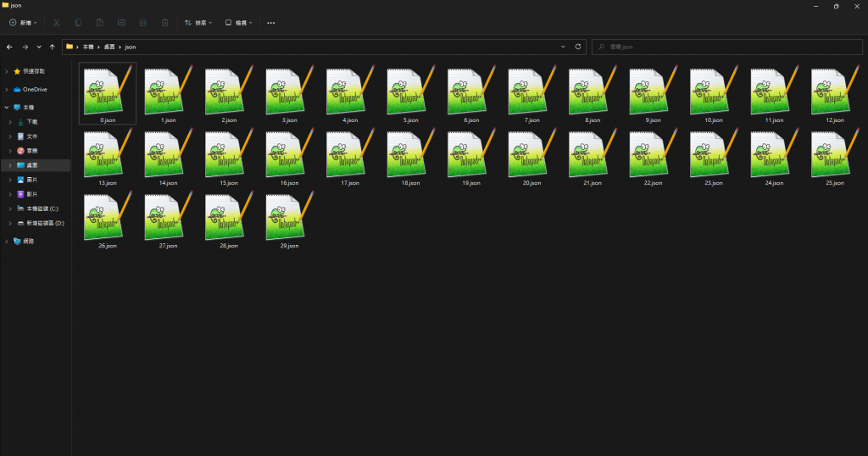Viewport: 868px width, 456px height.
Task: Go back with the left arrow
Action: [9, 47]
